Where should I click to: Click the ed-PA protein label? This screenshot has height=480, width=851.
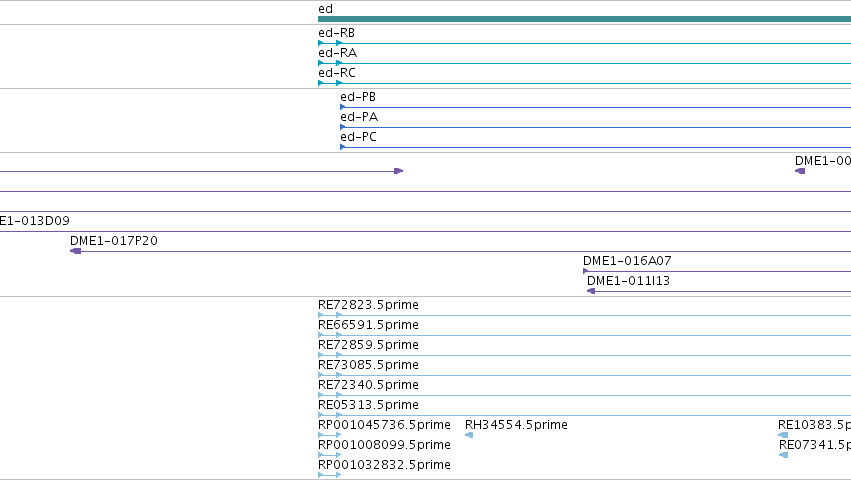click(x=359, y=117)
